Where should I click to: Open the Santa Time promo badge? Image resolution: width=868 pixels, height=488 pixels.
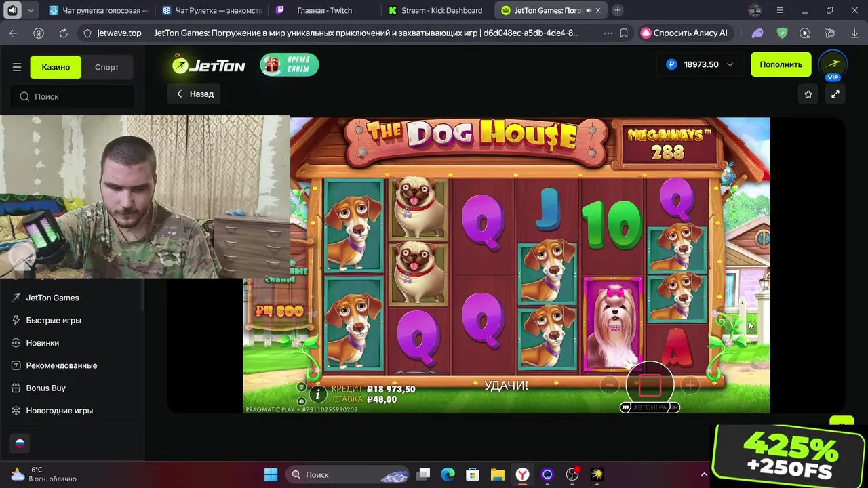click(x=290, y=64)
